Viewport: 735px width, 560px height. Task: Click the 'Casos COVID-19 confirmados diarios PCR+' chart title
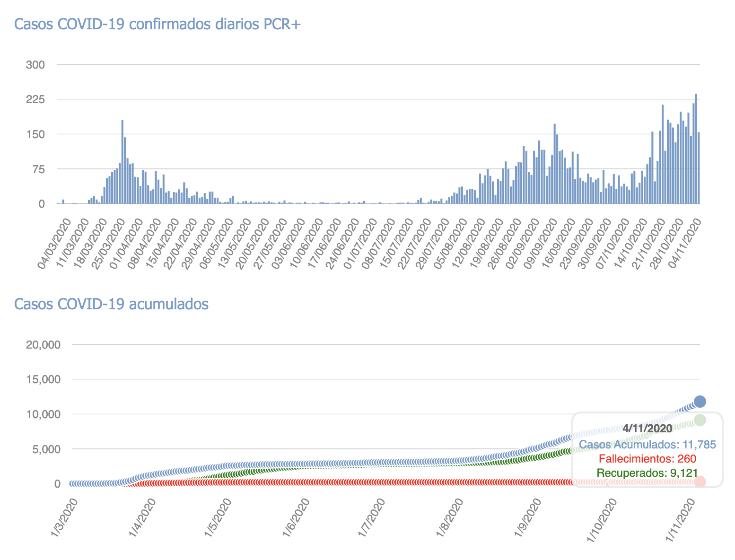(157, 24)
